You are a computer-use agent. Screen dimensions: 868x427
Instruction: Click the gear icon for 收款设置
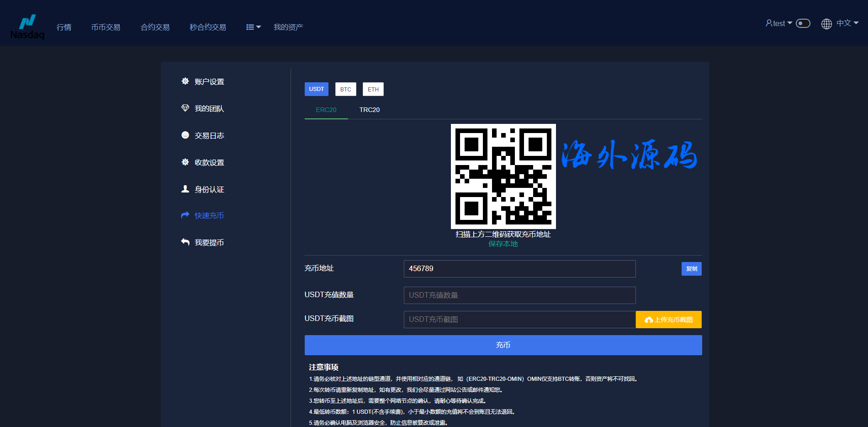coord(185,162)
